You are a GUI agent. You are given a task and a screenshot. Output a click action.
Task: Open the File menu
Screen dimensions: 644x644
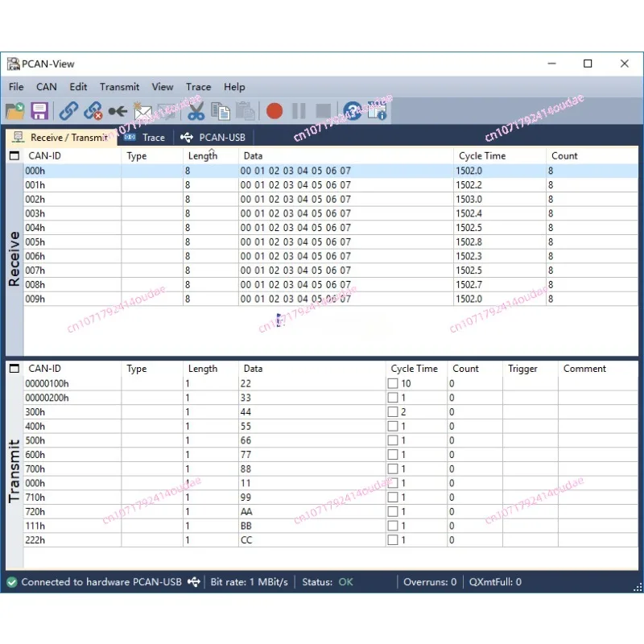tap(16, 87)
